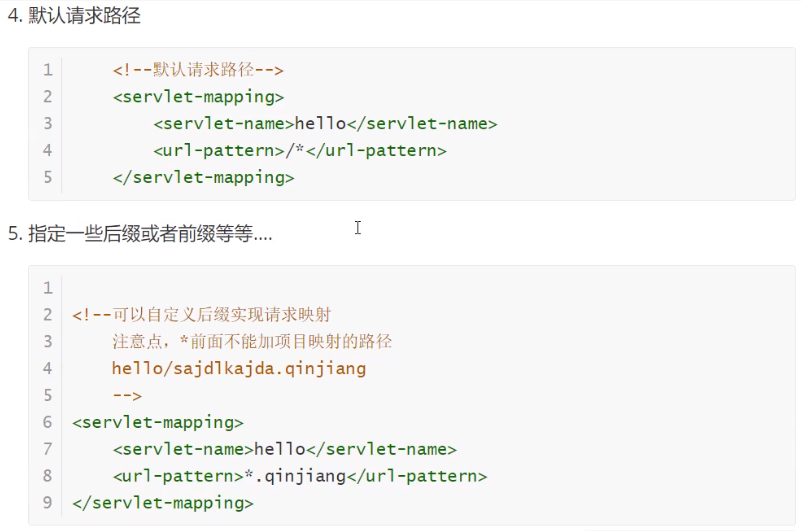Click the heading '5. 指定一些后缀或者前缀等等....'
The height and width of the screenshot is (531, 801).
coord(140,234)
